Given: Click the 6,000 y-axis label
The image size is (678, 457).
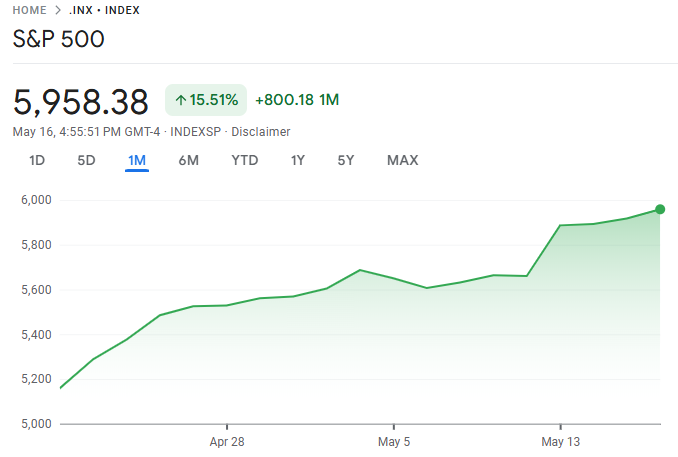Looking at the screenshot, I should click(x=36, y=200).
